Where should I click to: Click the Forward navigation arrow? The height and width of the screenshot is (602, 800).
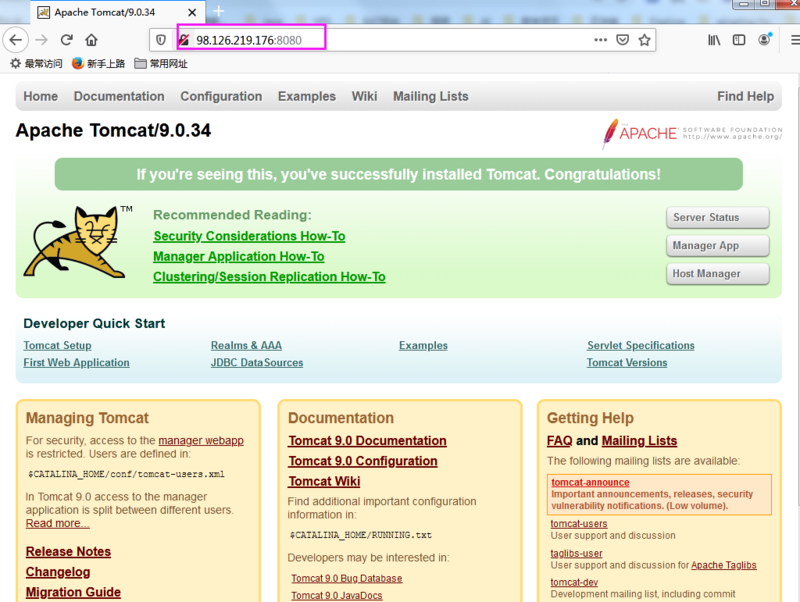(x=41, y=40)
